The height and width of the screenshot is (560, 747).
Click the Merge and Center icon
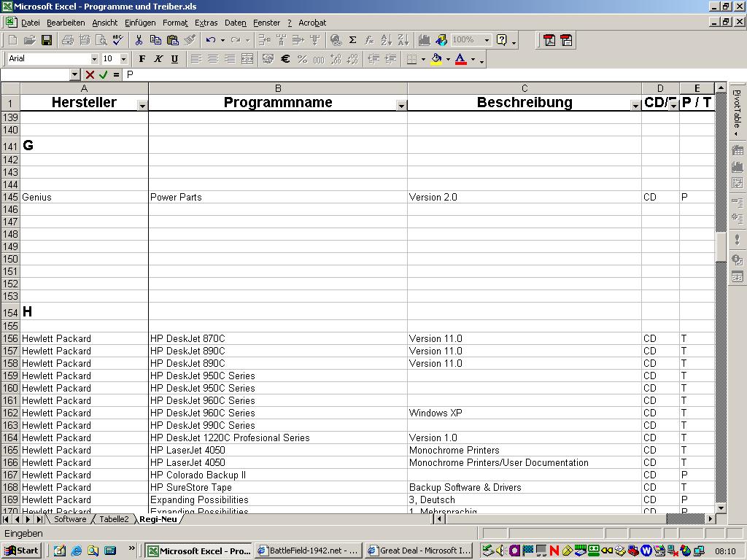[x=247, y=59]
